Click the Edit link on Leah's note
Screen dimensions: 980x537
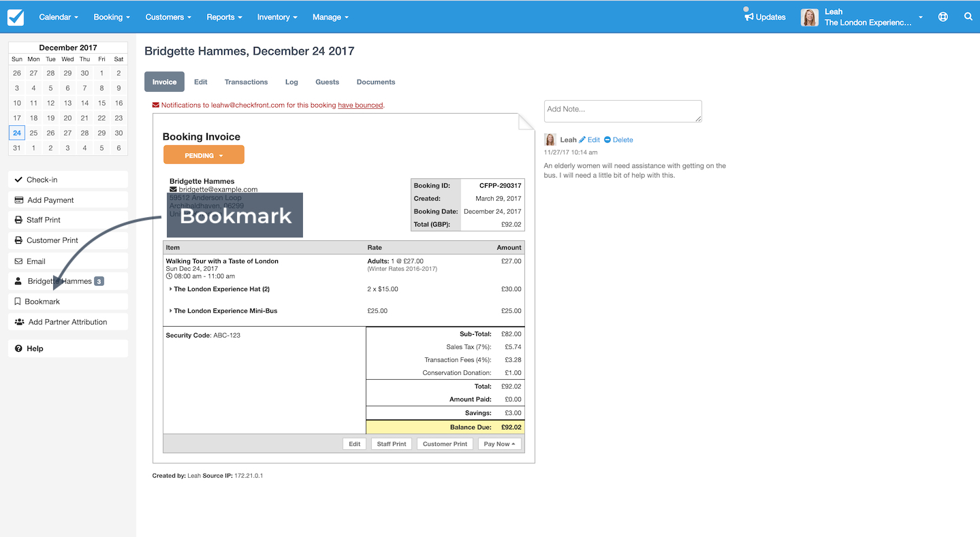pyautogui.click(x=594, y=140)
